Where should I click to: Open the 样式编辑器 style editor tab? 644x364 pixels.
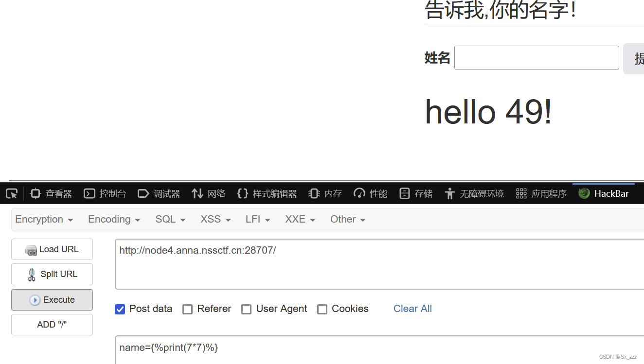pyautogui.click(x=267, y=193)
